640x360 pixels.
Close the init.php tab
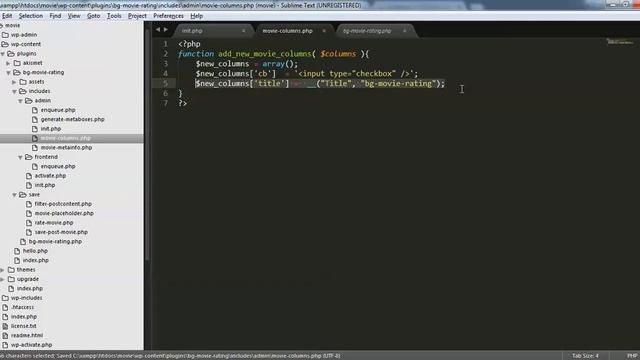244,31
